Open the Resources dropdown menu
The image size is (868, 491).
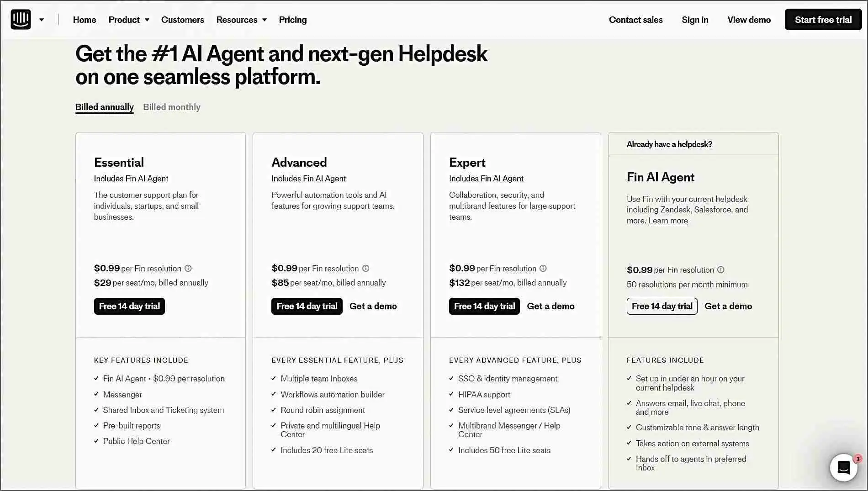[x=241, y=20]
